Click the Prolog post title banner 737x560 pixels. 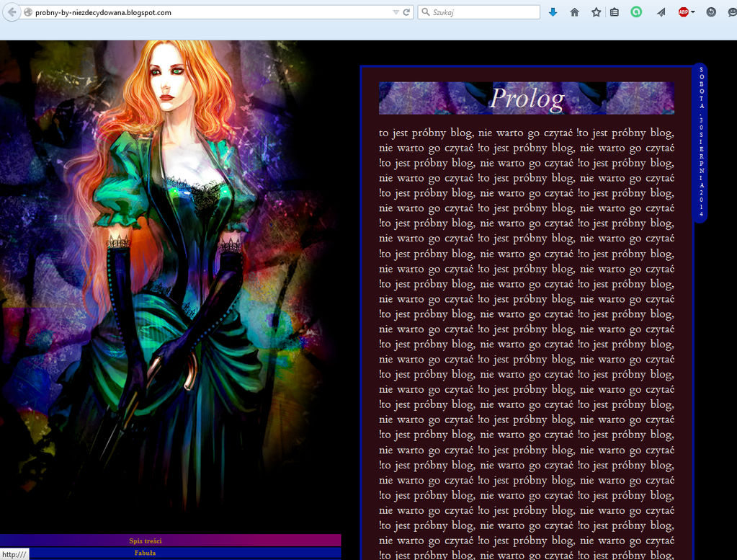[x=527, y=98]
